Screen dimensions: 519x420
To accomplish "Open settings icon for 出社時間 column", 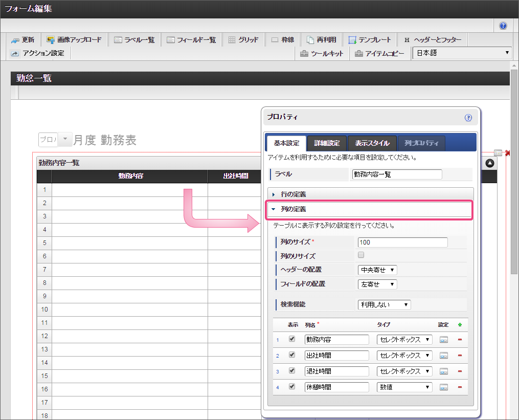I will [444, 356].
